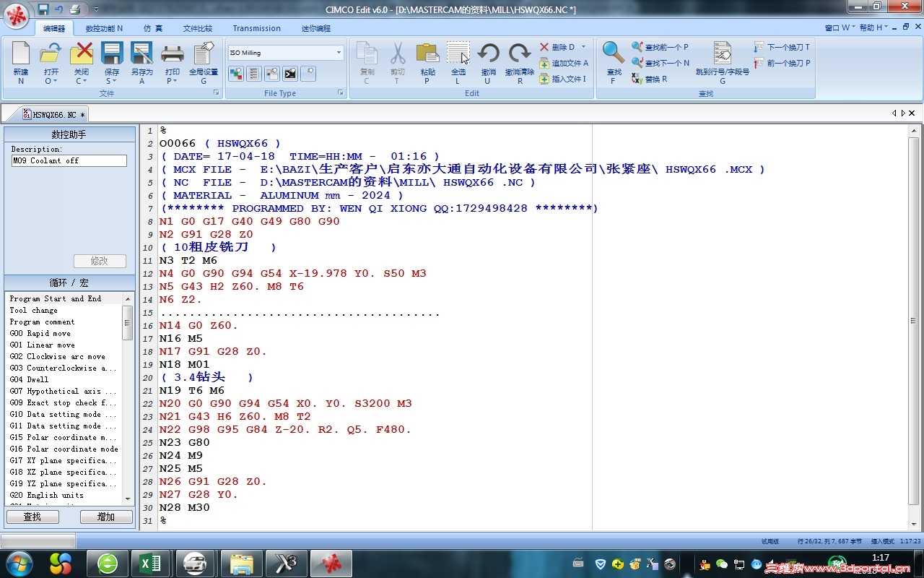Image resolution: width=924 pixels, height=578 pixels.
Task: Click the File Type list-style setup icon
Action: [253, 73]
